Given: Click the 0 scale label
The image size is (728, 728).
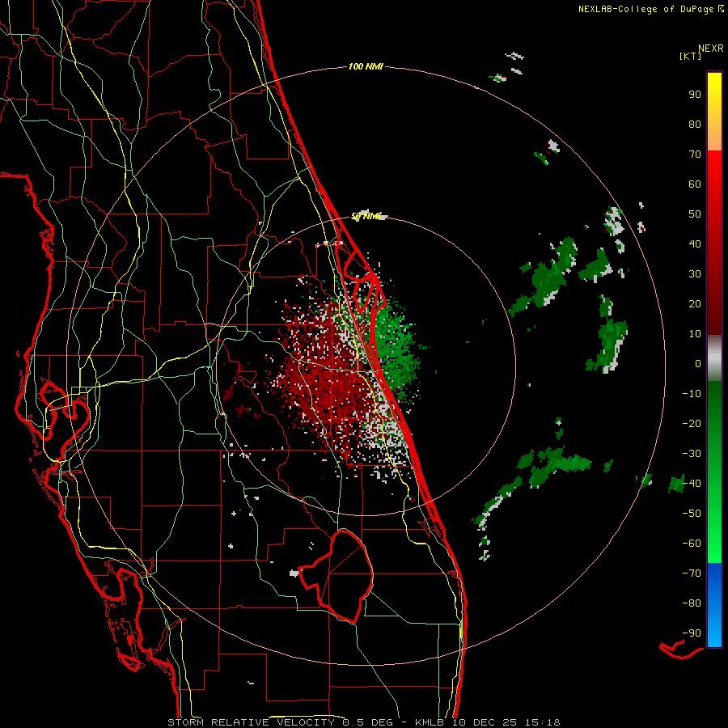Looking at the screenshot, I should (x=698, y=363).
